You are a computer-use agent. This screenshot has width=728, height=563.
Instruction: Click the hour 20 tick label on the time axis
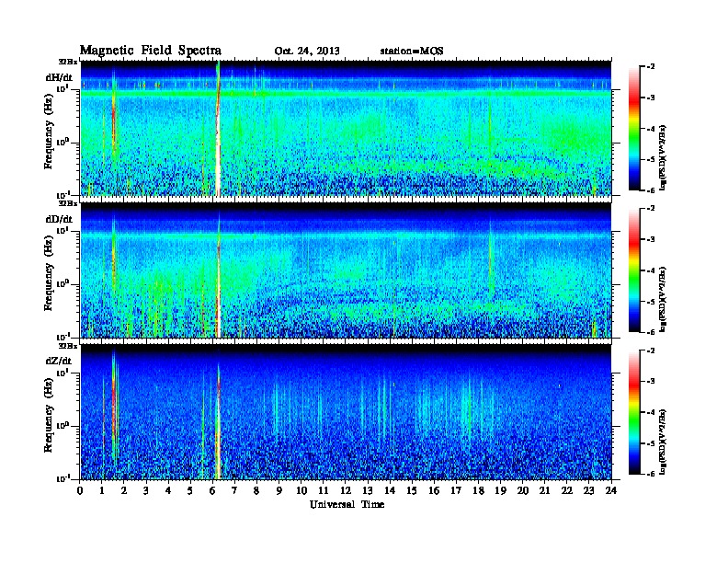pyautogui.click(x=523, y=491)
